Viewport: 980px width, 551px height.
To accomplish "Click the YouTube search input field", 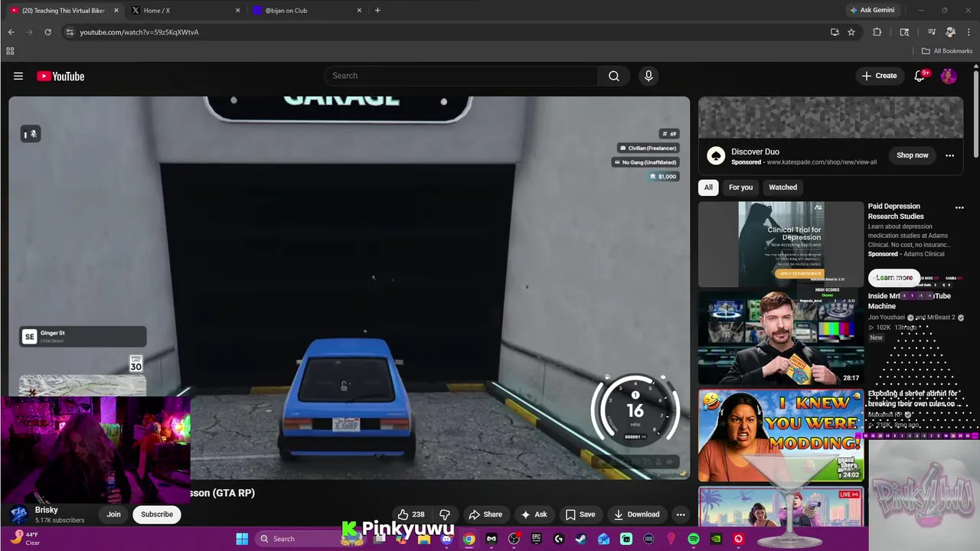I will point(462,76).
